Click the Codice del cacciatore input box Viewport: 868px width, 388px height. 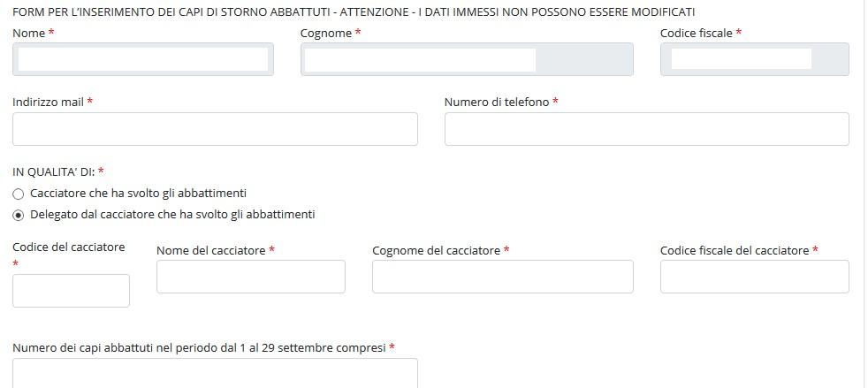click(x=71, y=291)
